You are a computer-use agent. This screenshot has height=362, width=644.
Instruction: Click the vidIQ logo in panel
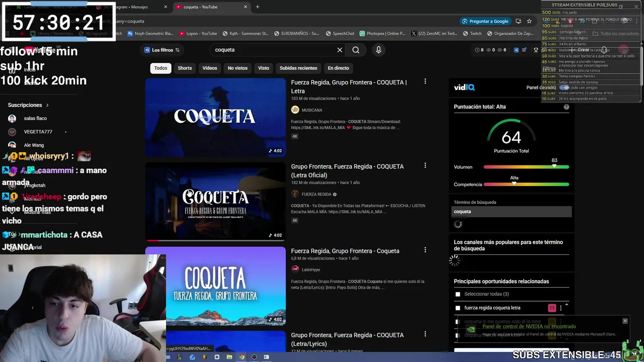click(x=464, y=87)
